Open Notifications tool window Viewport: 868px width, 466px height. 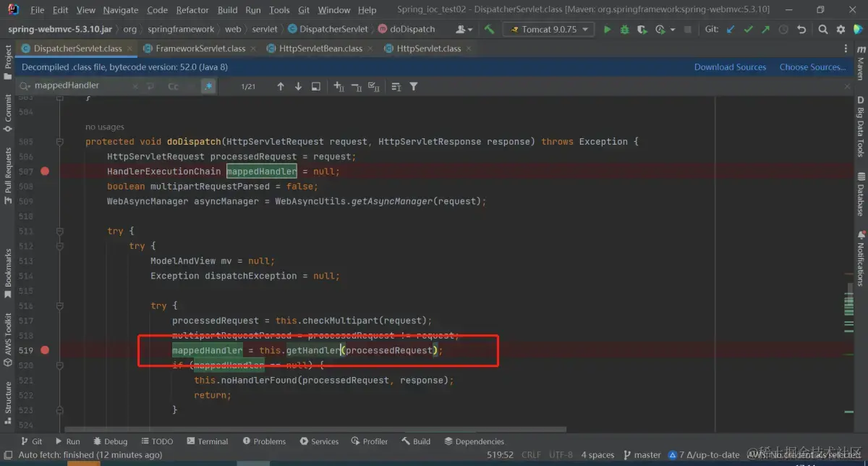pos(861,258)
